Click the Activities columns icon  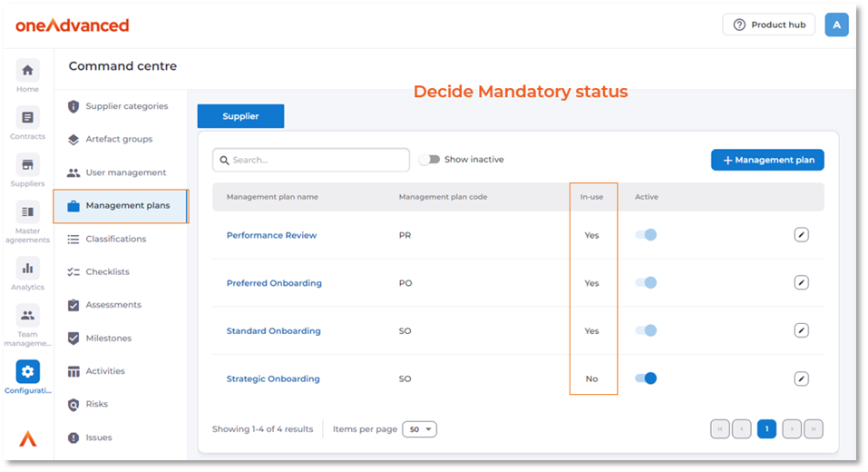[73, 371]
